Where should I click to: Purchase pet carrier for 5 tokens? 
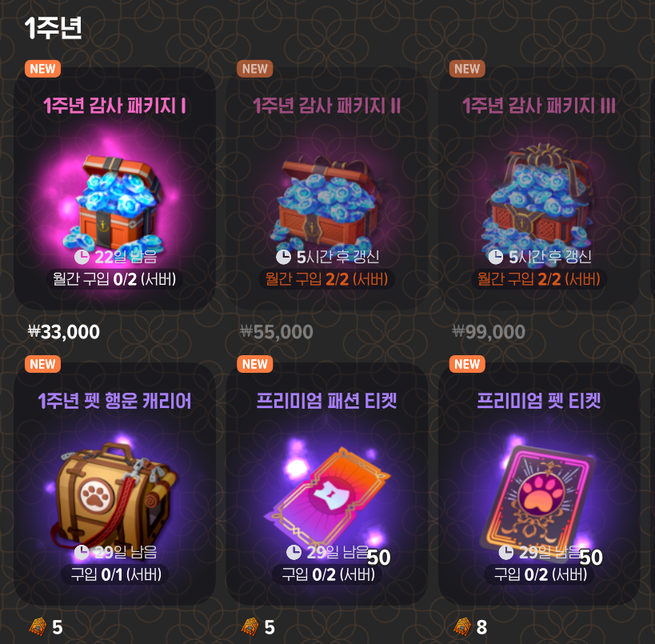tap(46, 627)
